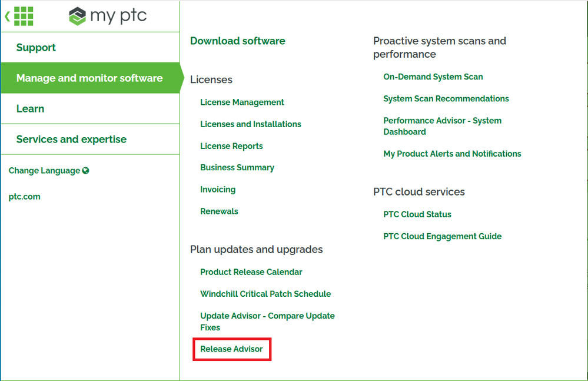This screenshot has height=381, width=588.
Task: Open Business Summary link
Action: point(237,168)
